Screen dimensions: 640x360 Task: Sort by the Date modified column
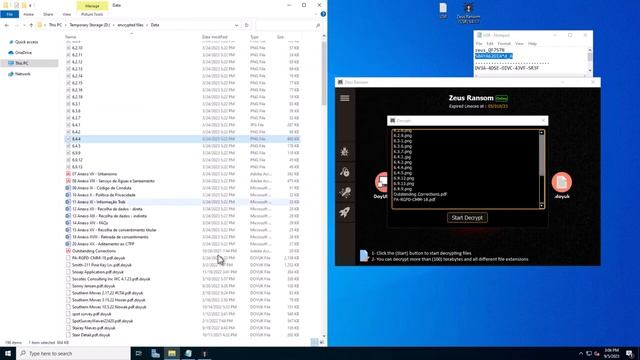click(215, 37)
